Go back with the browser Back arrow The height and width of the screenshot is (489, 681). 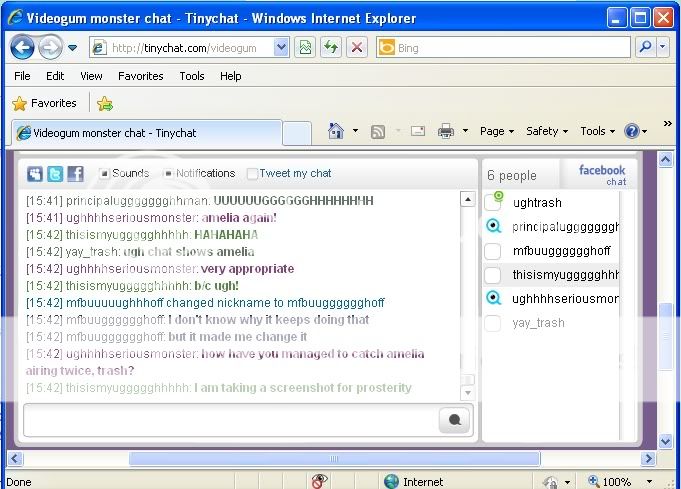point(22,47)
